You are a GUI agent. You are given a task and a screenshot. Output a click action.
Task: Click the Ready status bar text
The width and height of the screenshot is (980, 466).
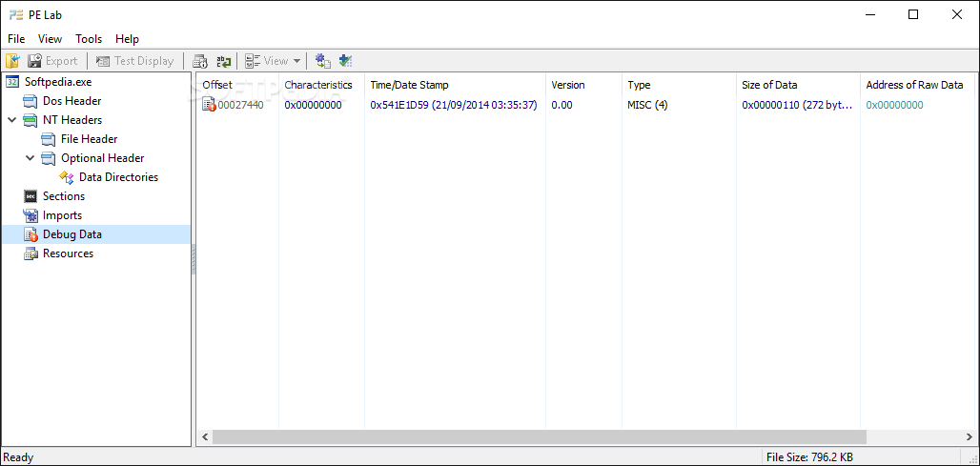pyautogui.click(x=18, y=457)
